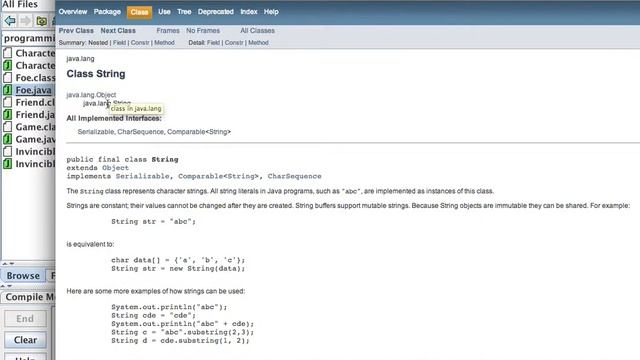Select the Foe.java file icon

tap(7, 90)
